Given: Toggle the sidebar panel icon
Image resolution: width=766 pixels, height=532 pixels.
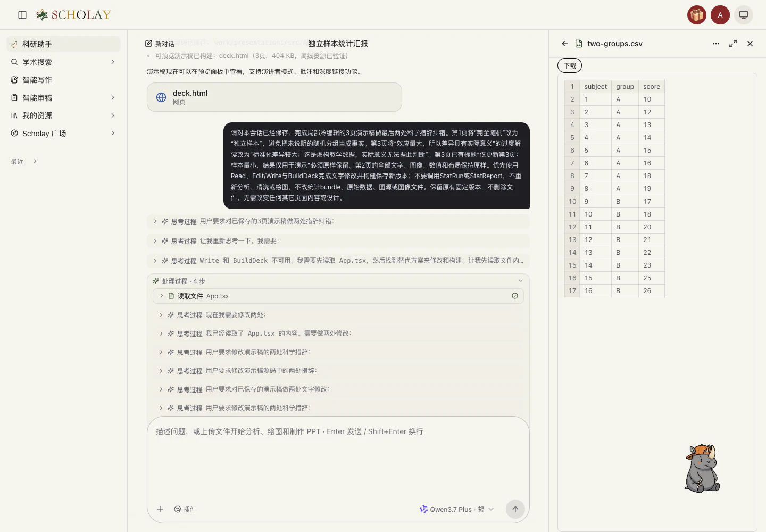Looking at the screenshot, I should [x=22, y=15].
